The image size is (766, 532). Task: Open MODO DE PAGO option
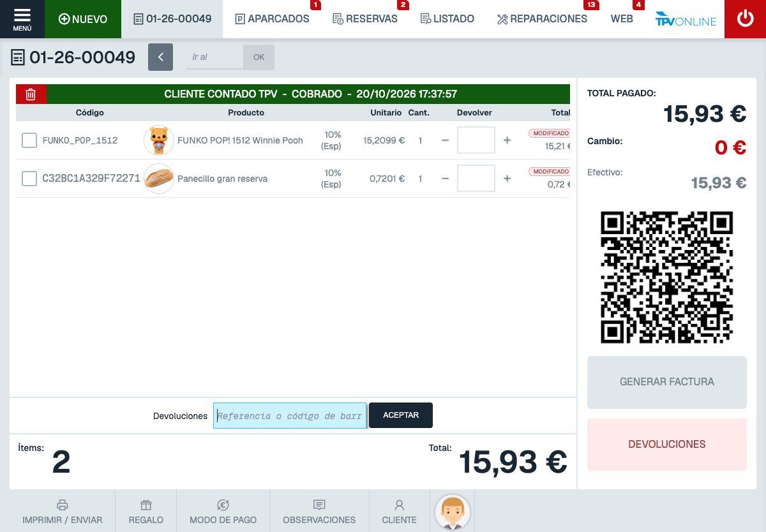coord(223,512)
